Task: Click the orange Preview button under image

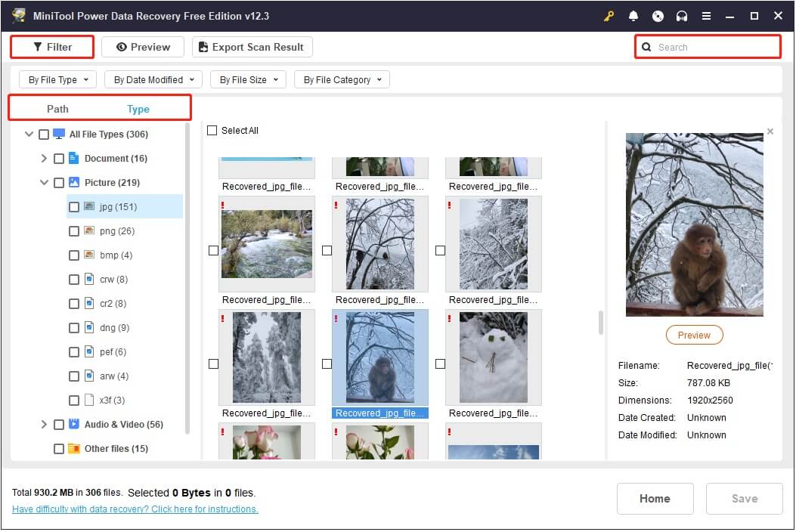Action: pos(694,336)
